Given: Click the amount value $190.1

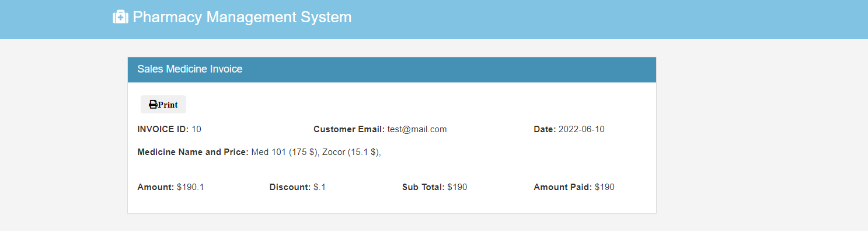Looking at the screenshot, I should click(190, 187).
